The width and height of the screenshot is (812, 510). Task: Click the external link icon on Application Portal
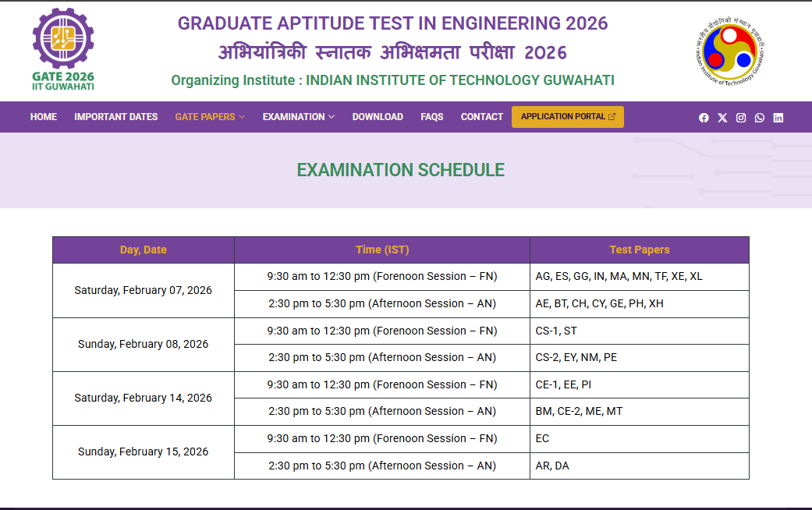coord(612,117)
